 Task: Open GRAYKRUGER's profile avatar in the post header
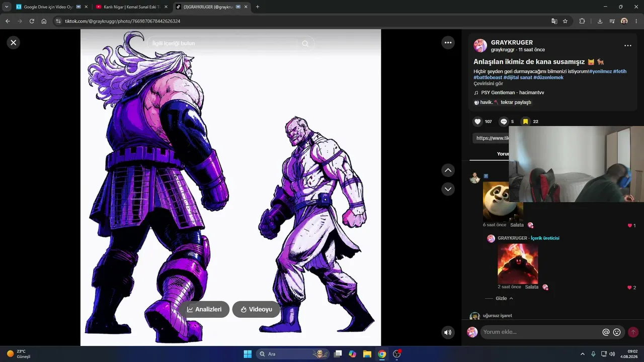(480, 46)
